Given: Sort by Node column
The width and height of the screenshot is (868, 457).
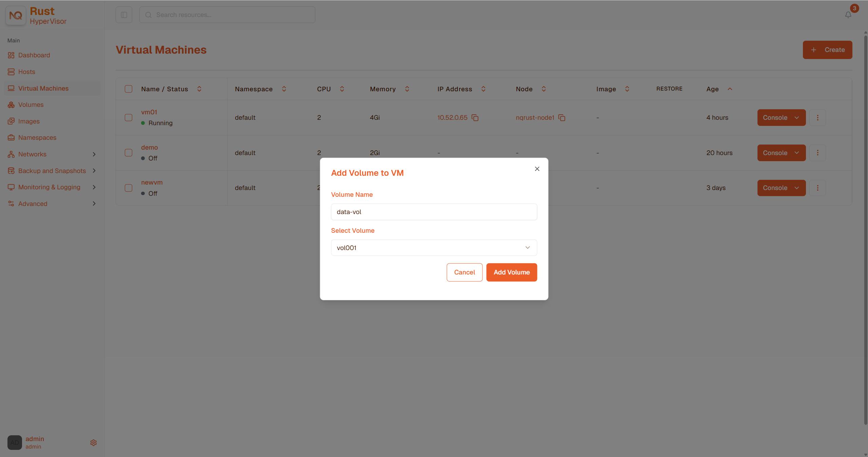Looking at the screenshot, I should (x=544, y=89).
